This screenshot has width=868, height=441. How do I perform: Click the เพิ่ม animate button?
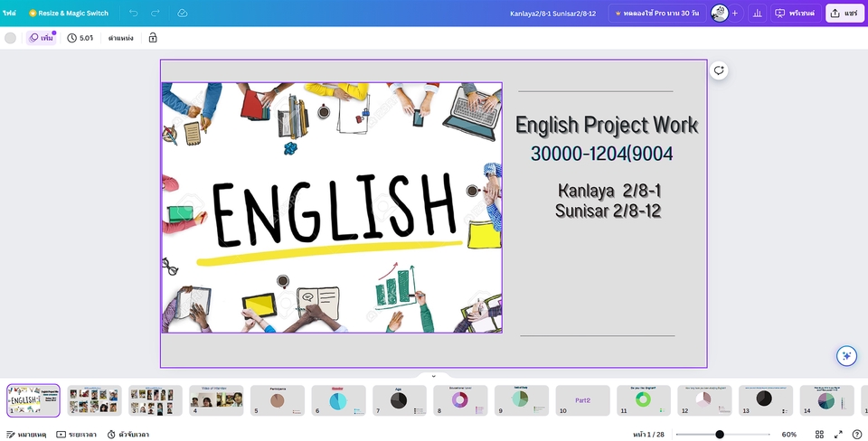42,38
